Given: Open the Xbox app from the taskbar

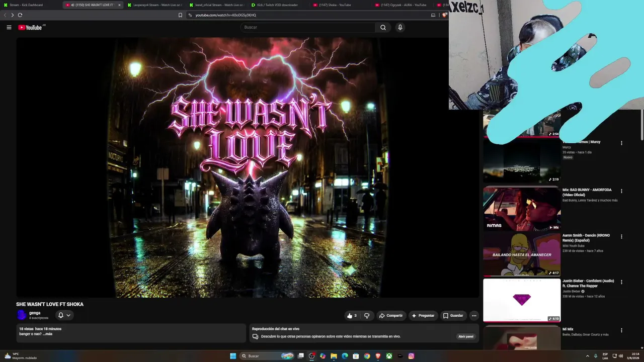Looking at the screenshot, I should [389, 356].
